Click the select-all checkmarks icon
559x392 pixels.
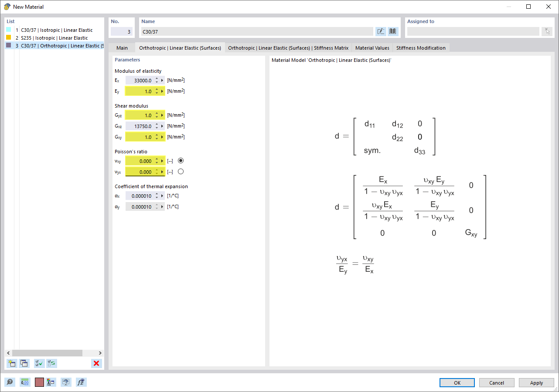[39, 363]
